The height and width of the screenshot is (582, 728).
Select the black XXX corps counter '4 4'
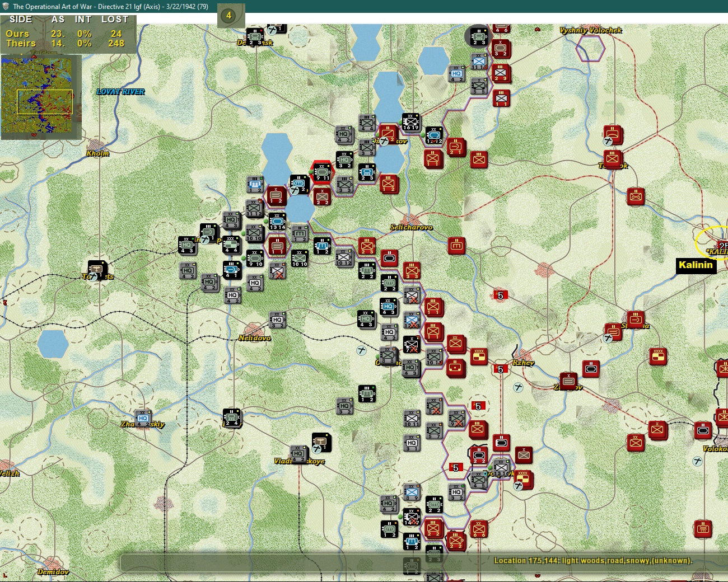(232, 245)
